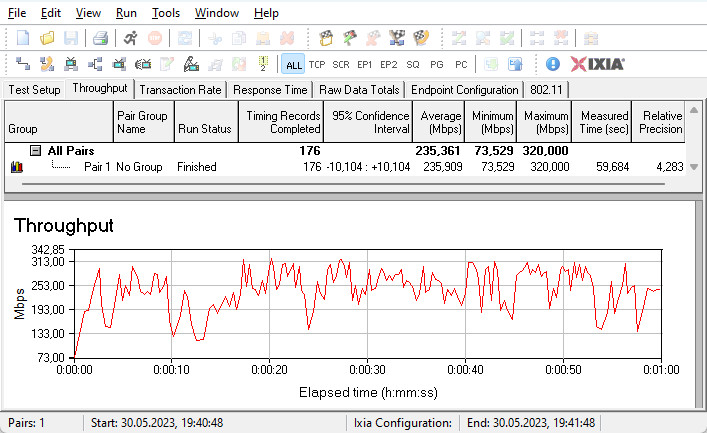Click the checkered flag with phone icon
707x433 pixels.
421,38
